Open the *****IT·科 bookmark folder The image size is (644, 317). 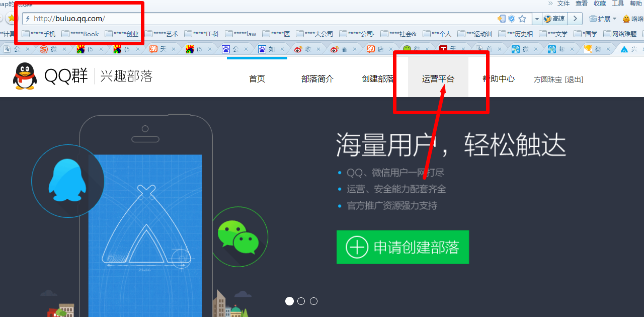click(x=202, y=34)
